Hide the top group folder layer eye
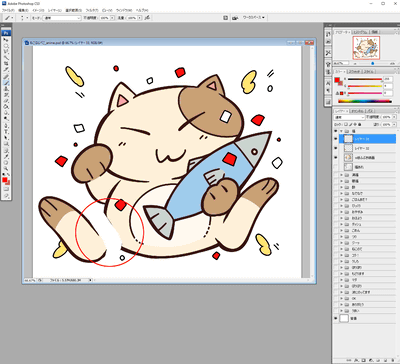 (x=336, y=131)
